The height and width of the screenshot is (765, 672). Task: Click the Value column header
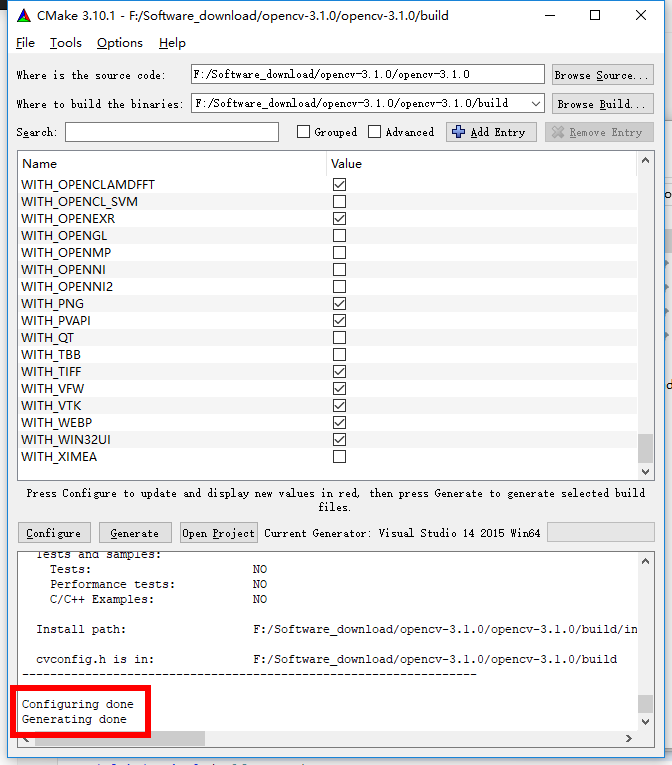click(x=481, y=164)
